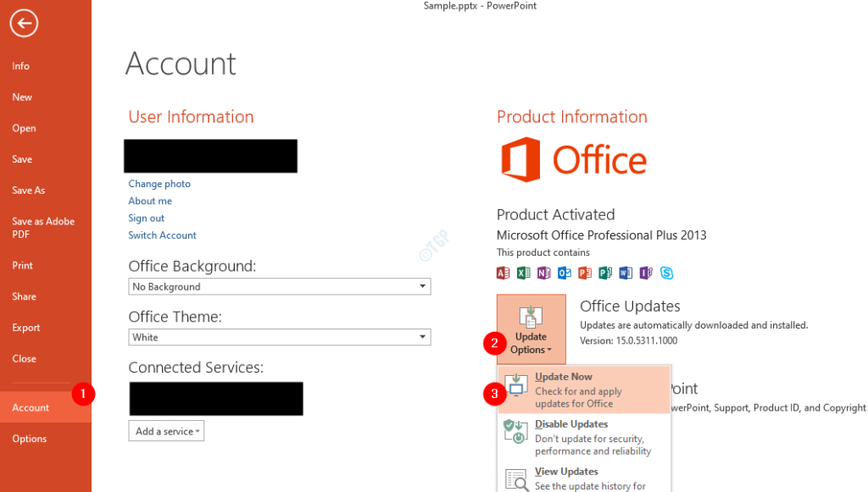Click the Sign out link
Viewport: 868px width, 492px height.
pyautogui.click(x=146, y=218)
